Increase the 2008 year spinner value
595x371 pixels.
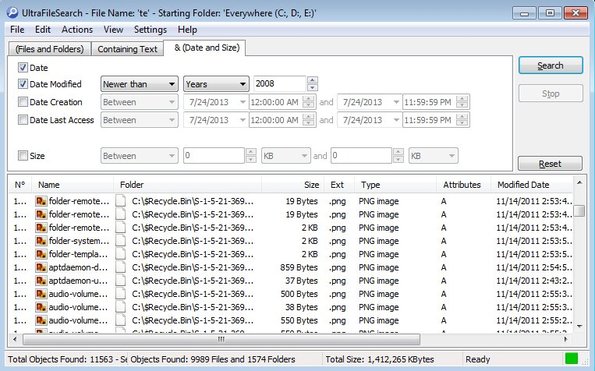click(x=312, y=80)
